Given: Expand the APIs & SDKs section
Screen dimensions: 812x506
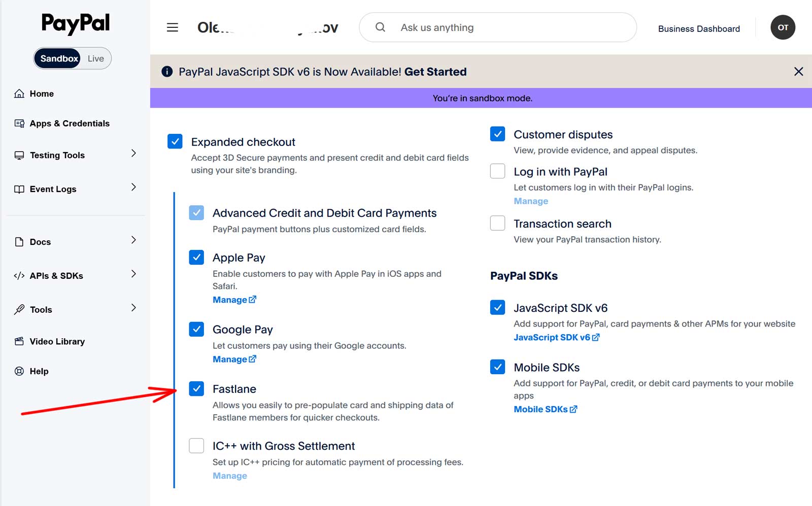Looking at the screenshot, I should click(75, 276).
